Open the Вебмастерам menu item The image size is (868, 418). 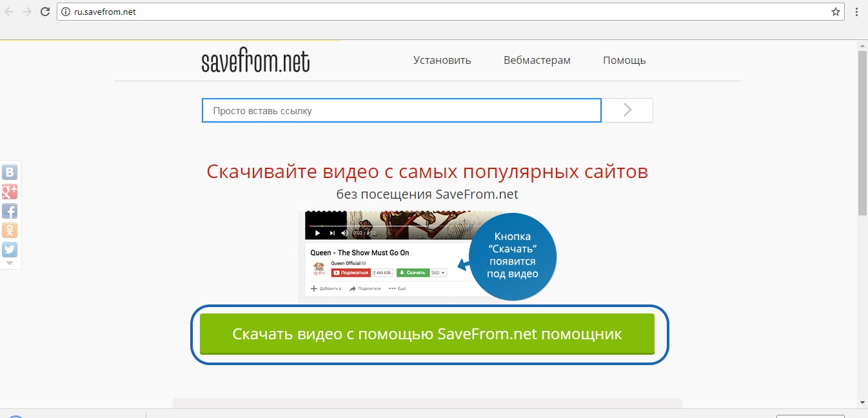(537, 60)
